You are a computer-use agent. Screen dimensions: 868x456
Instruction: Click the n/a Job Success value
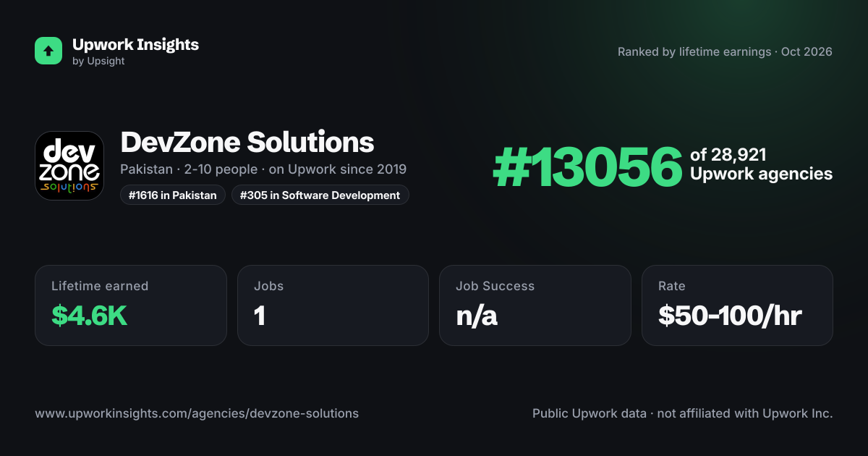pyautogui.click(x=477, y=316)
